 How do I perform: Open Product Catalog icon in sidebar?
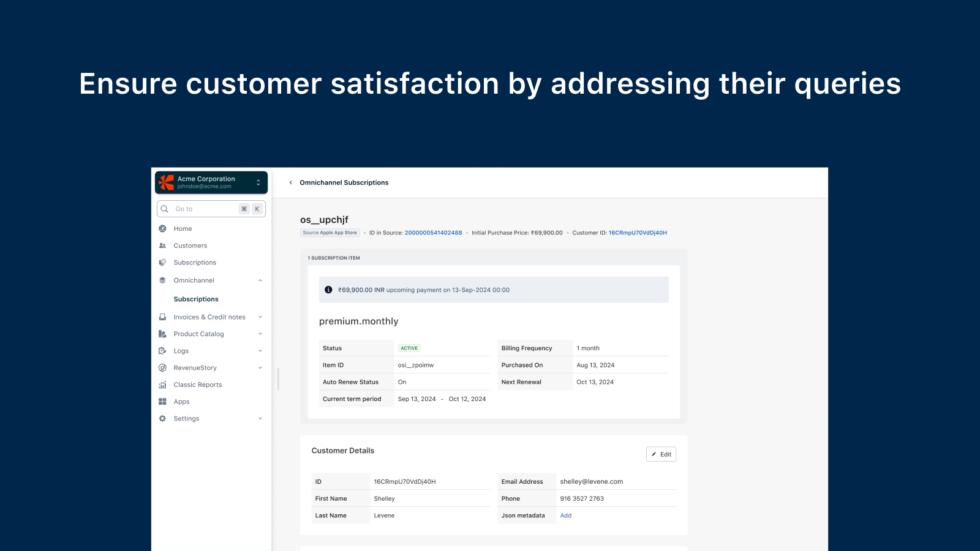[162, 334]
